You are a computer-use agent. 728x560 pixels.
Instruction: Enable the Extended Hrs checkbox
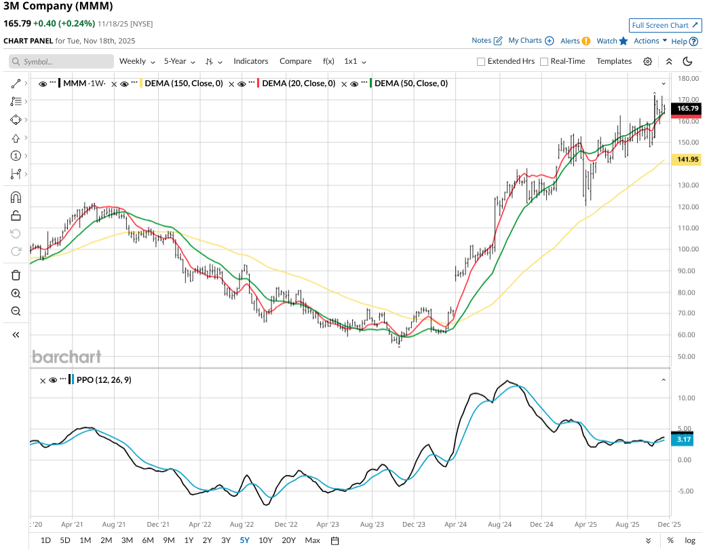click(x=481, y=62)
